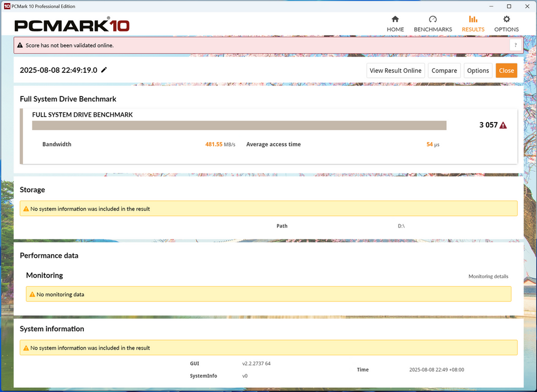Click the SystemInfo version v0

[245, 376]
